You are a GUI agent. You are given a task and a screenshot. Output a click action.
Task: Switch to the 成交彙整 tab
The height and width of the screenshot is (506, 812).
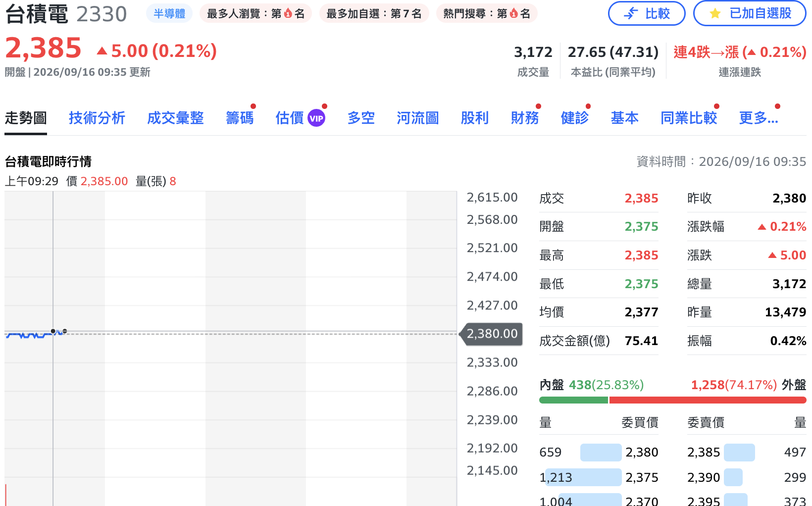pyautogui.click(x=176, y=118)
